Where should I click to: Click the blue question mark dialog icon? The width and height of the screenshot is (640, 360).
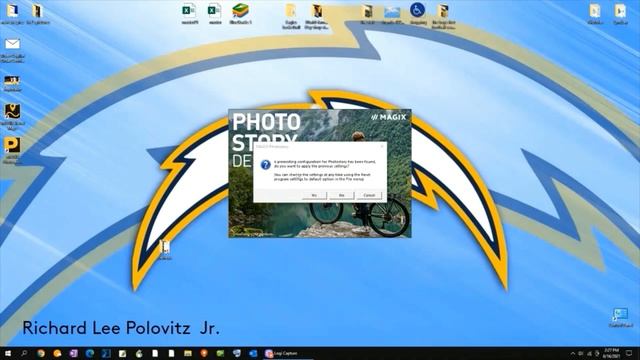click(x=266, y=165)
